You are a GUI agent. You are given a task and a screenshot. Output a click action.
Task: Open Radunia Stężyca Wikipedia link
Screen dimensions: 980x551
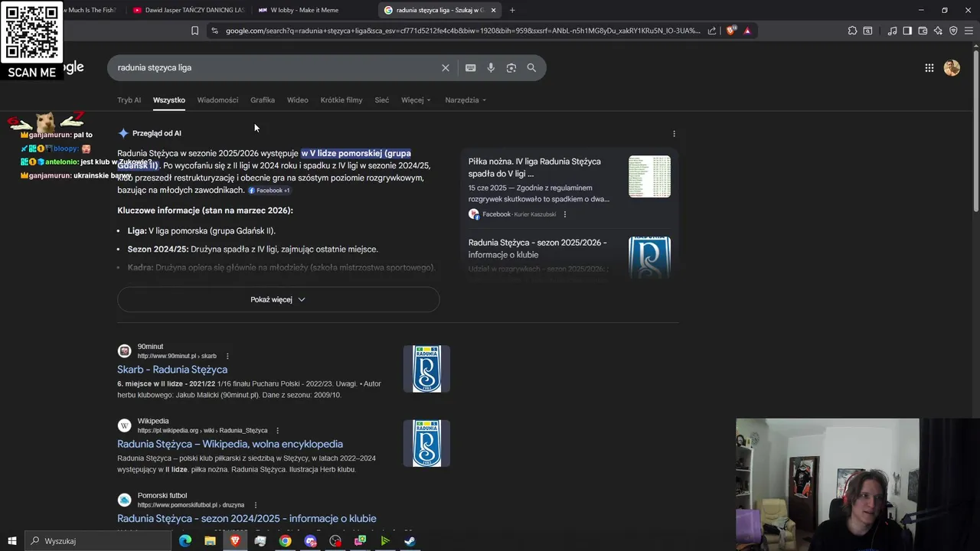(x=230, y=444)
